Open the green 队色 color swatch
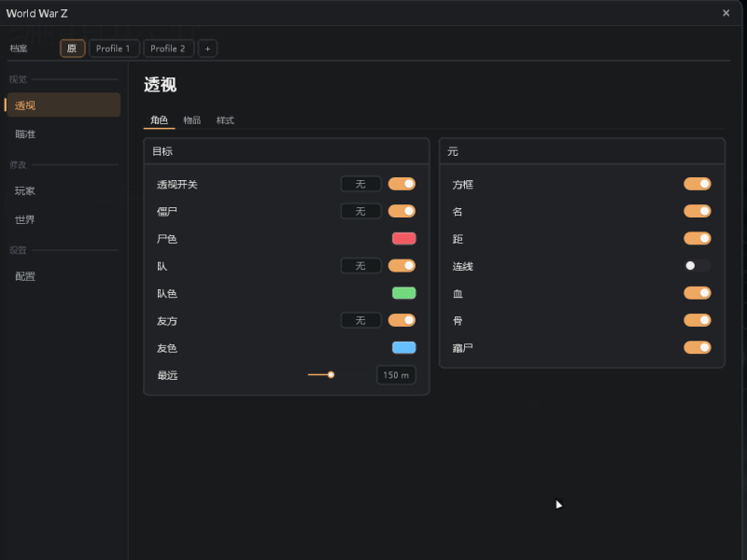 (403, 293)
